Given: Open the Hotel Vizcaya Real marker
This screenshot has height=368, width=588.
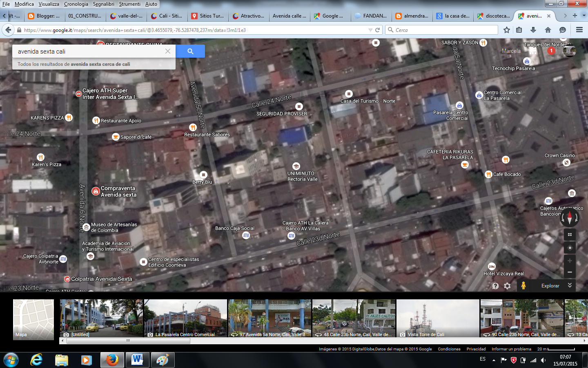Looking at the screenshot, I should (x=492, y=266).
